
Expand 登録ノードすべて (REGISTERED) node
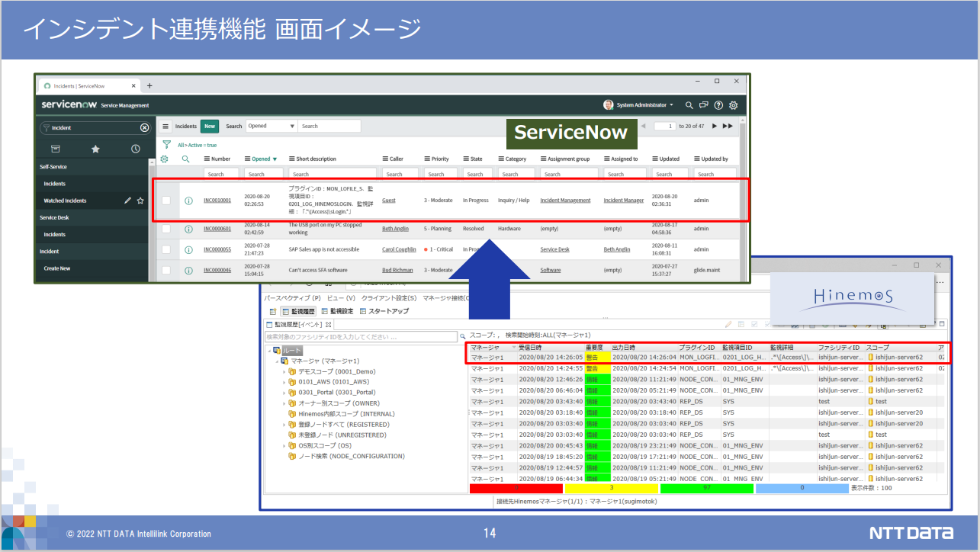point(284,425)
